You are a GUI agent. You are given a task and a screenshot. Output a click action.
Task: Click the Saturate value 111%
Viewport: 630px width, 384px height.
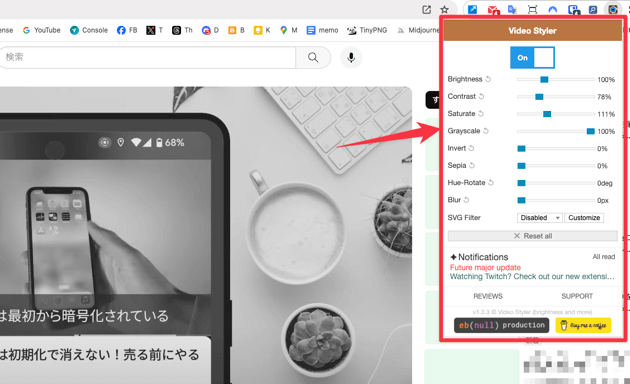coord(606,114)
